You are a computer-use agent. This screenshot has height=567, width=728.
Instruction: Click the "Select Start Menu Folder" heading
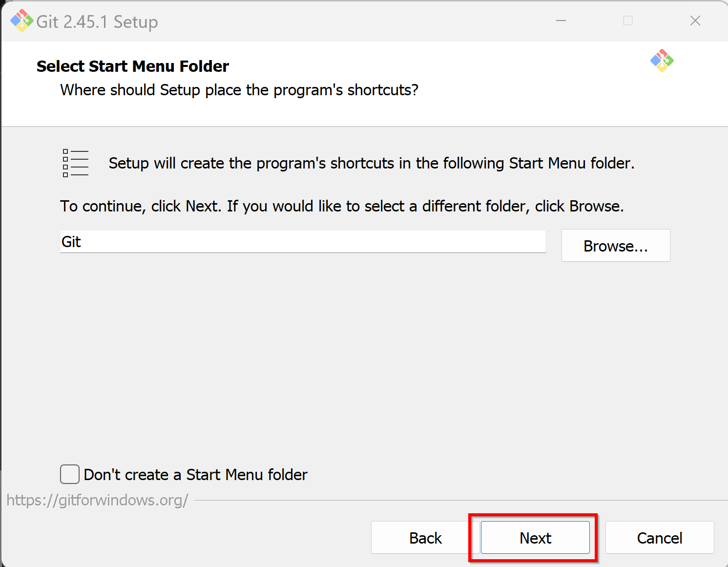click(x=133, y=66)
